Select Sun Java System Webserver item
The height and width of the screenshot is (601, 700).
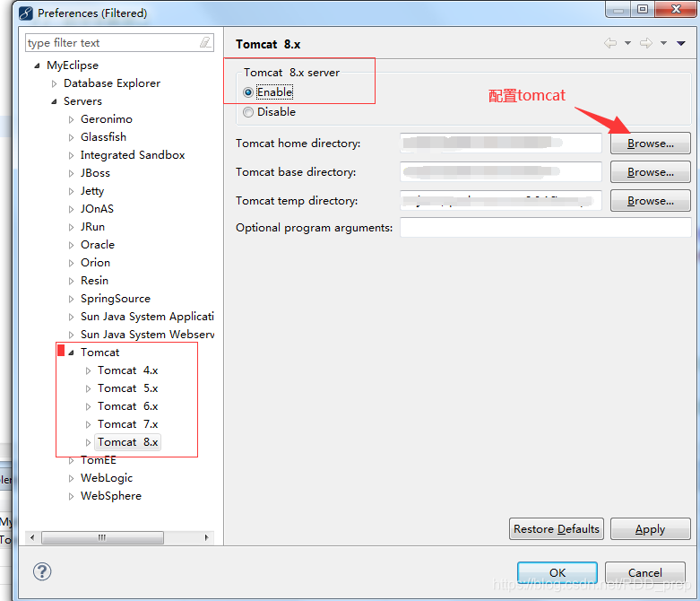pos(147,335)
